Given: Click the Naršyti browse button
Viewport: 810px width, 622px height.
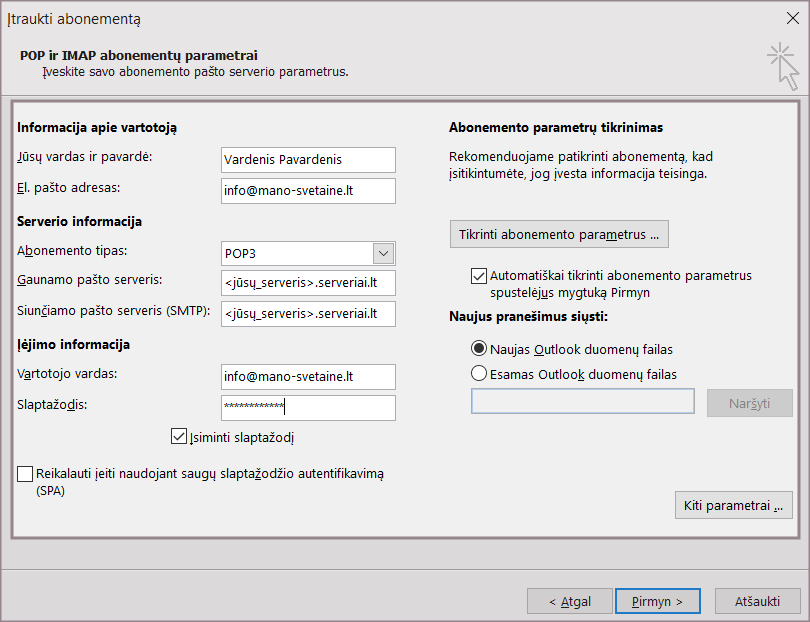Looking at the screenshot, I should click(749, 402).
